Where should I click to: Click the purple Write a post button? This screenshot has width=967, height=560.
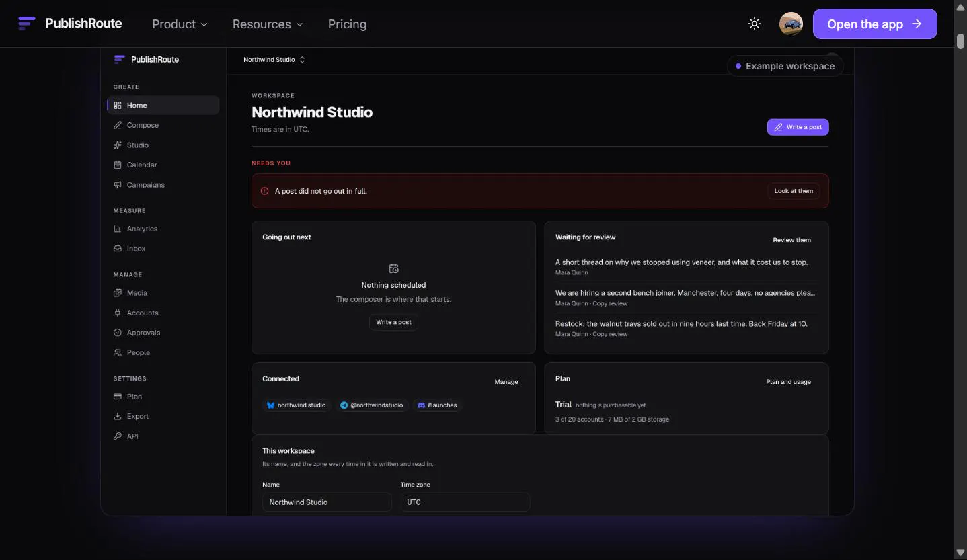[x=798, y=127]
